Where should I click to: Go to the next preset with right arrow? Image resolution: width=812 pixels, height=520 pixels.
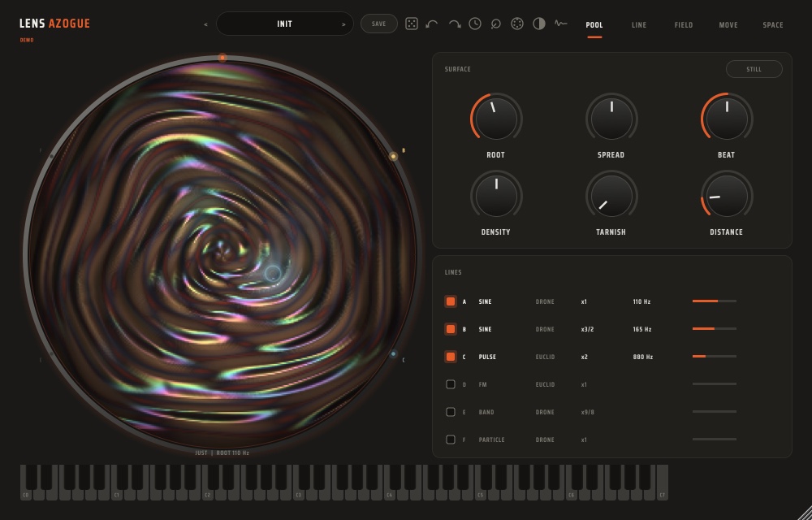point(343,24)
